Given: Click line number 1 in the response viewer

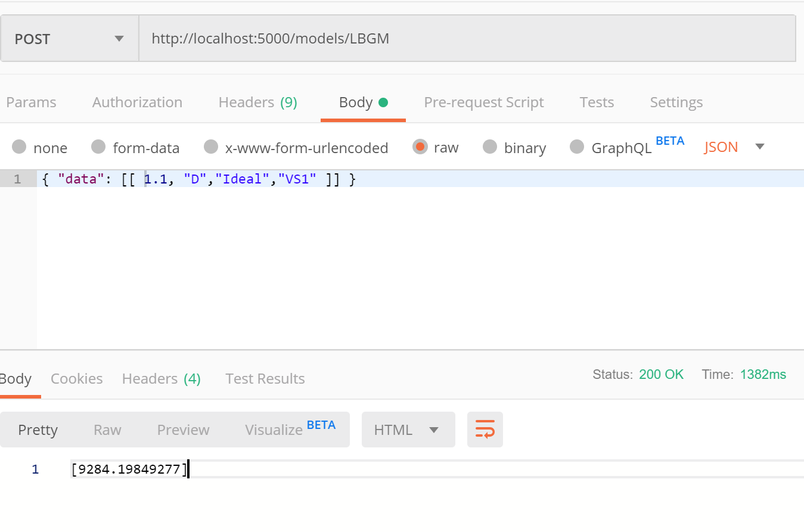Looking at the screenshot, I should pos(35,469).
